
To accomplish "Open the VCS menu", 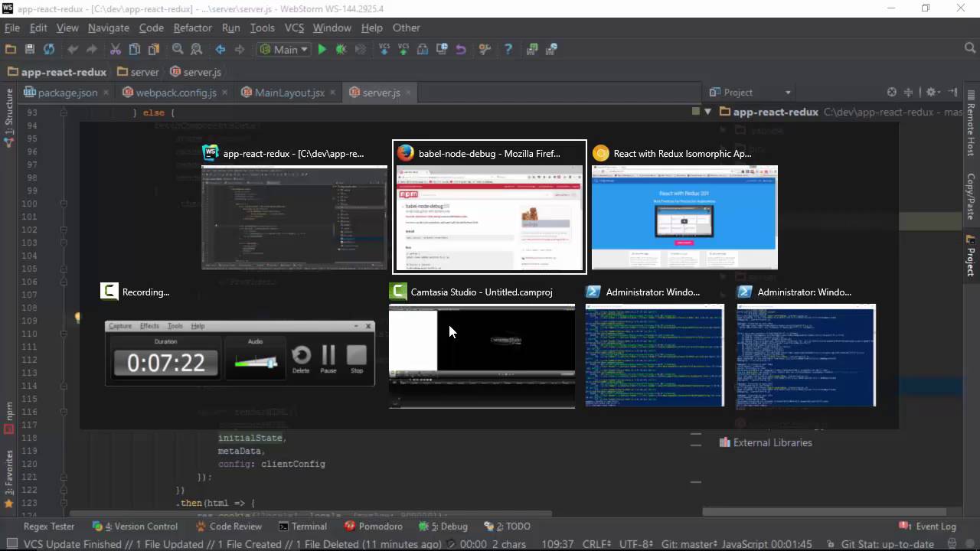I will coord(294,28).
